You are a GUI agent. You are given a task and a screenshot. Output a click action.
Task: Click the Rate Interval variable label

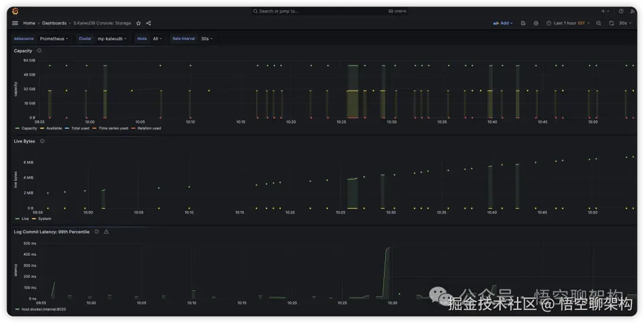184,39
